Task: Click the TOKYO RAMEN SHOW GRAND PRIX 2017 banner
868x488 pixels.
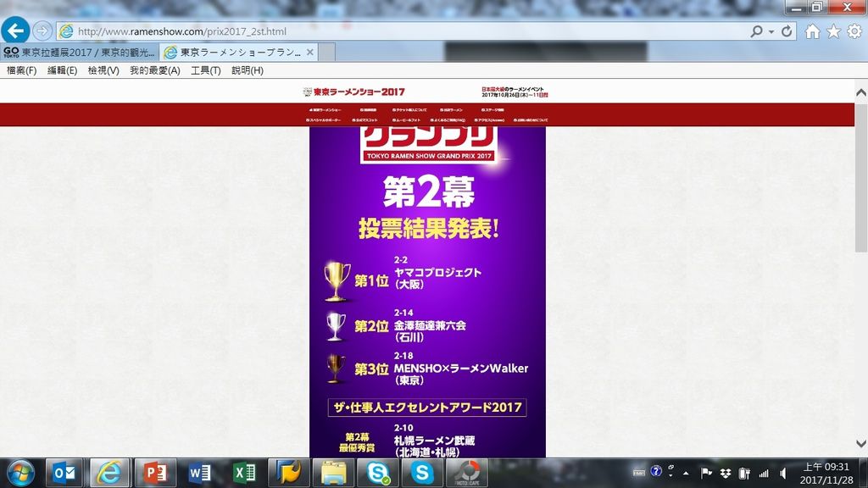Action: point(429,156)
